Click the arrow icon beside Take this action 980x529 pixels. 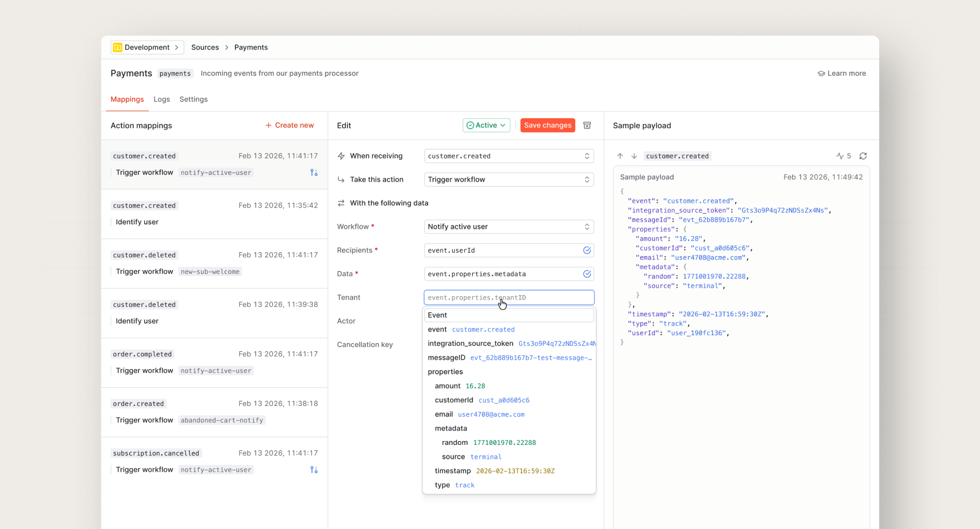pyautogui.click(x=341, y=179)
